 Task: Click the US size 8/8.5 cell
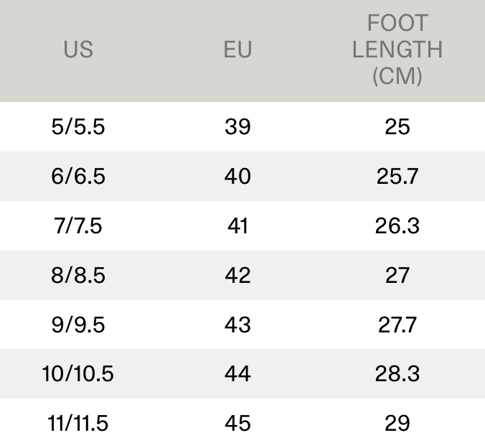point(78,276)
